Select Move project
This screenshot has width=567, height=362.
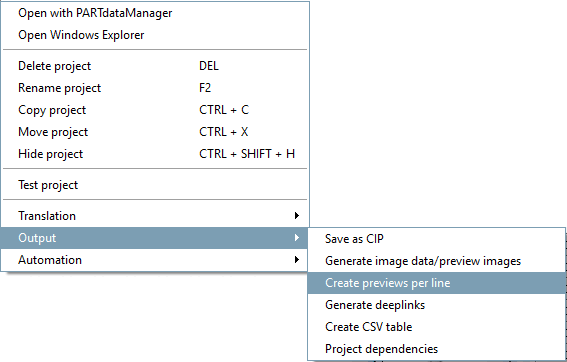point(155,132)
